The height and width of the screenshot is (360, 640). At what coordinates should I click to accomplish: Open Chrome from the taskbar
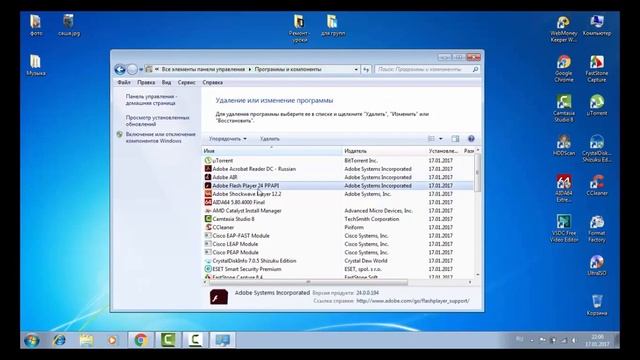[141, 340]
